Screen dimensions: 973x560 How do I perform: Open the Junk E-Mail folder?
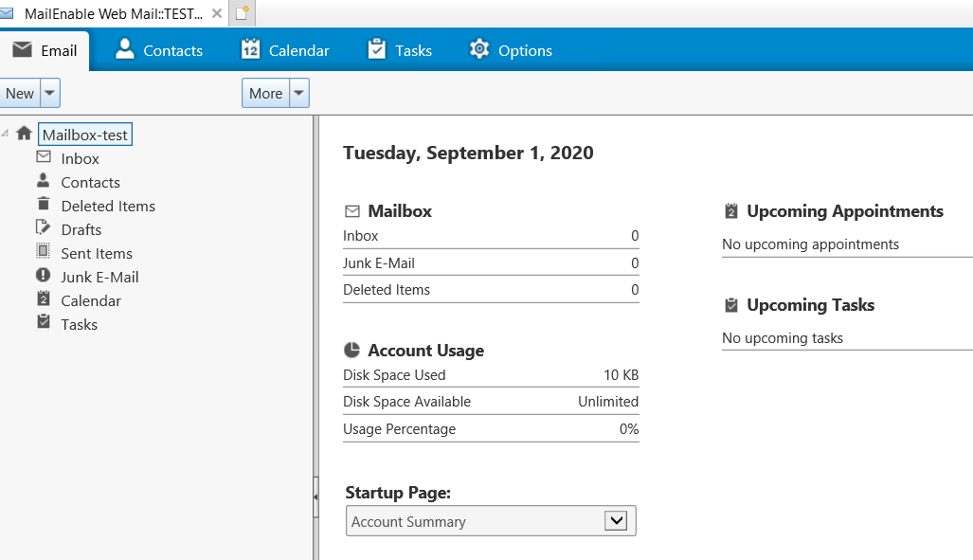pos(99,277)
